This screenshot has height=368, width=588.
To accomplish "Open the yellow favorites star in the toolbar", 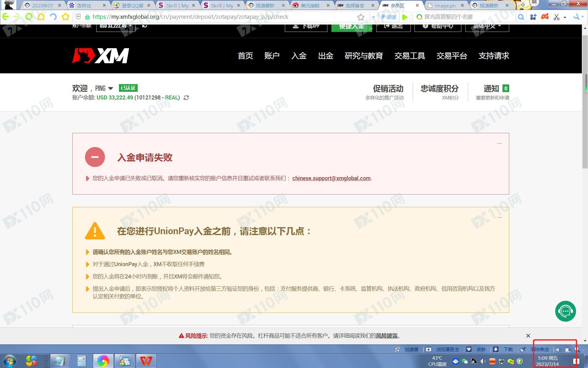I will click(x=65, y=17).
